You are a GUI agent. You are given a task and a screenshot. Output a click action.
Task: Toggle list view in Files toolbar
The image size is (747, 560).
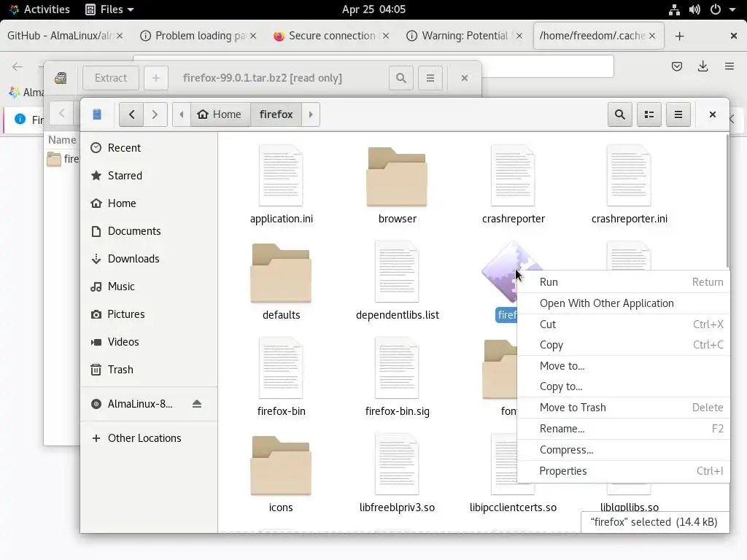(x=649, y=114)
